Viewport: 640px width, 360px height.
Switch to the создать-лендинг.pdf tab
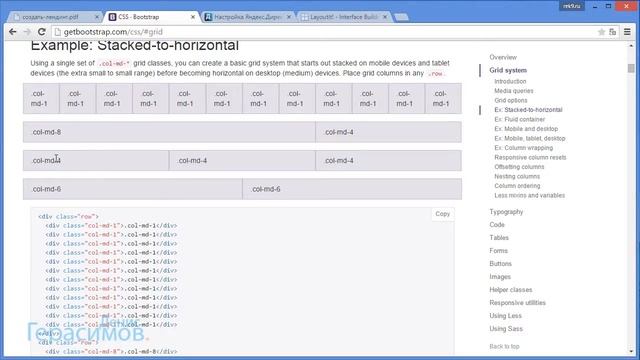click(x=56, y=17)
